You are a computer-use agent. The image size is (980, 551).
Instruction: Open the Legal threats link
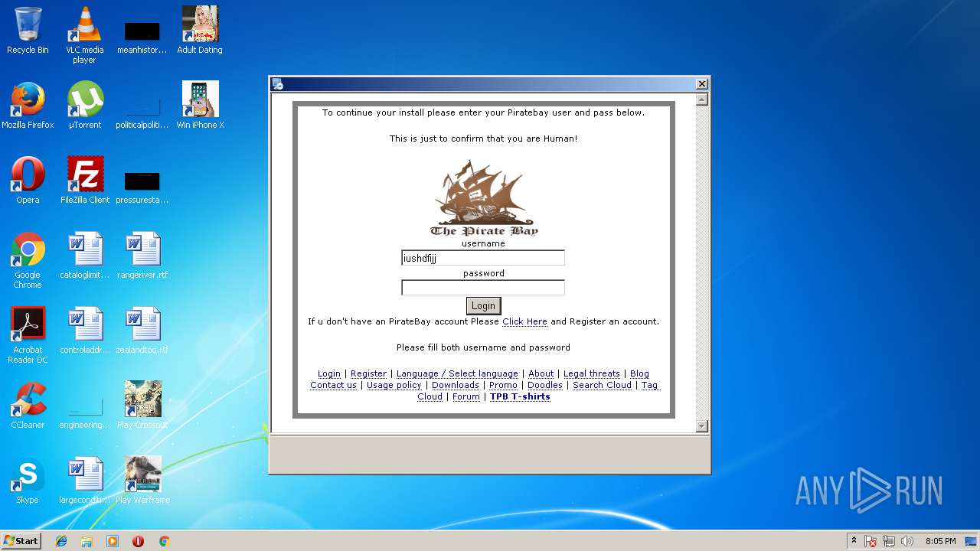592,373
